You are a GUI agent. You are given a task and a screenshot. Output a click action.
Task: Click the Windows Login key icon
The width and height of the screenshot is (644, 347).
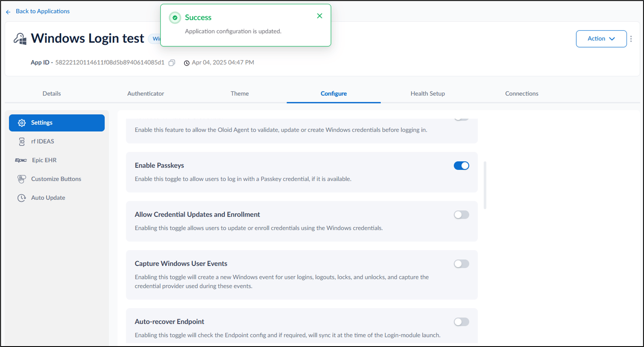(x=20, y=39)
